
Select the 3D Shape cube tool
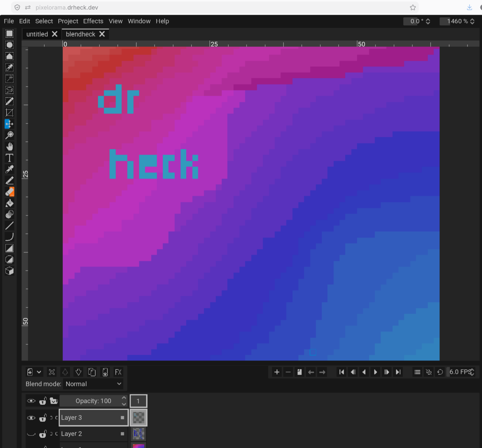(9, 271)
